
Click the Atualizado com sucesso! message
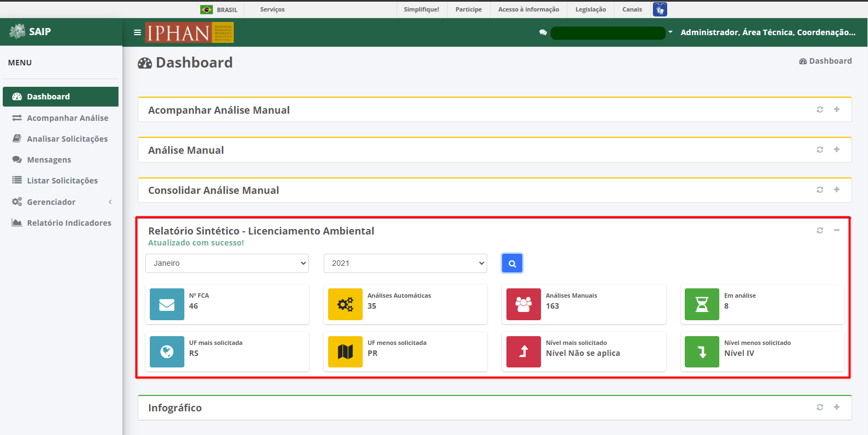pyautogui.click(x=196, y=243)
